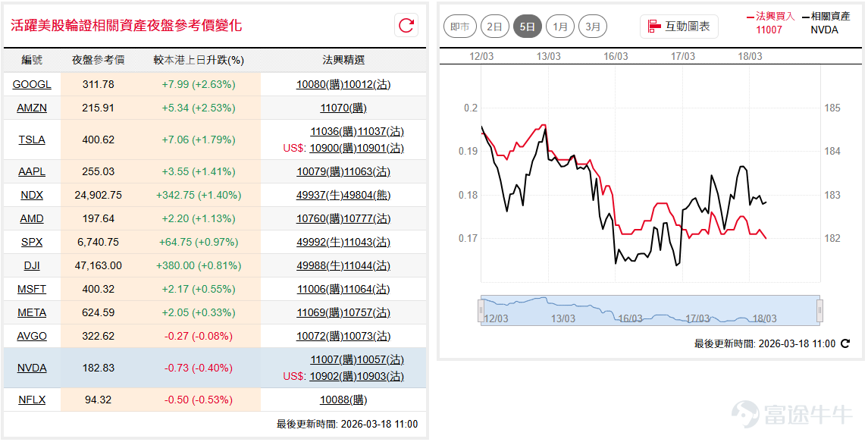Viewport: 868px width, 442px height.
Task: Open NVDA US$ call warrant 10902
Action: (x=333, y=376)
